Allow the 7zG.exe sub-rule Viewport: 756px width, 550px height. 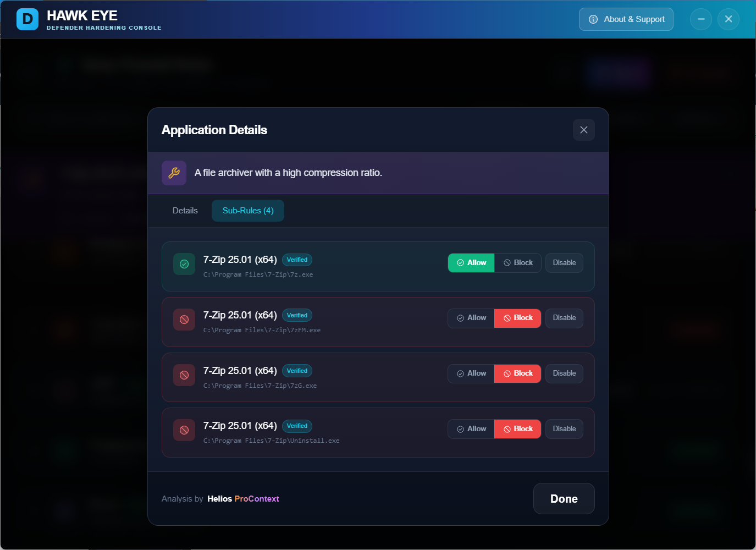[471, 373]
